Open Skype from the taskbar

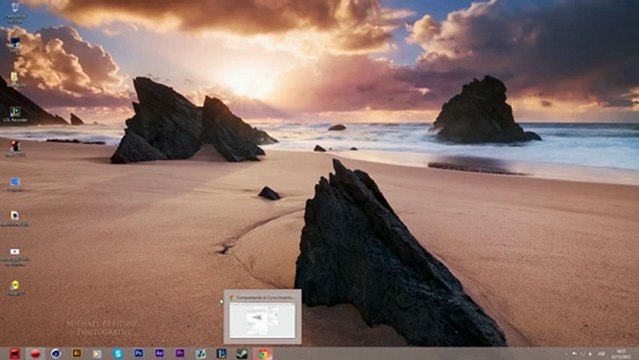pos(118,353)
